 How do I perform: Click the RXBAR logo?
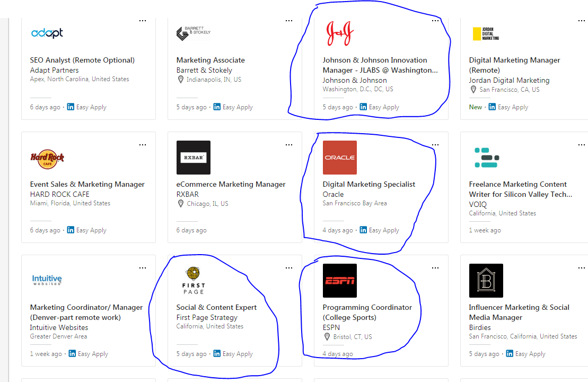click(x=193, y=158)
